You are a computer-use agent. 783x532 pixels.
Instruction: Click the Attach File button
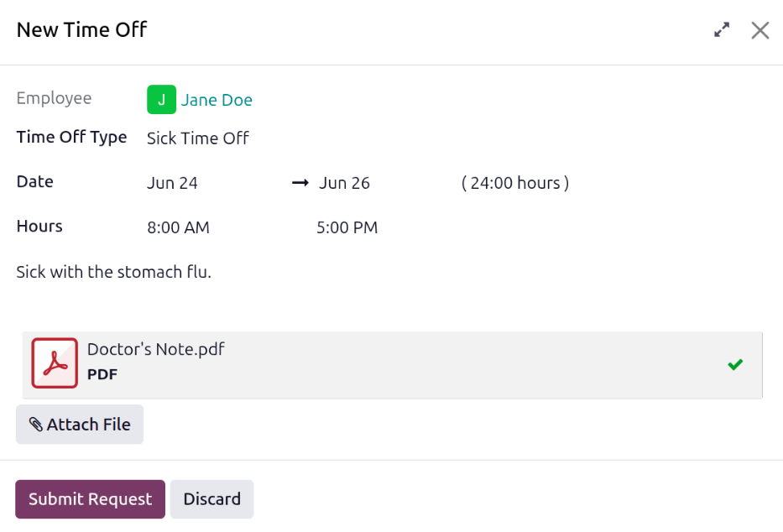pyautogui.click(x=80, y=425)
